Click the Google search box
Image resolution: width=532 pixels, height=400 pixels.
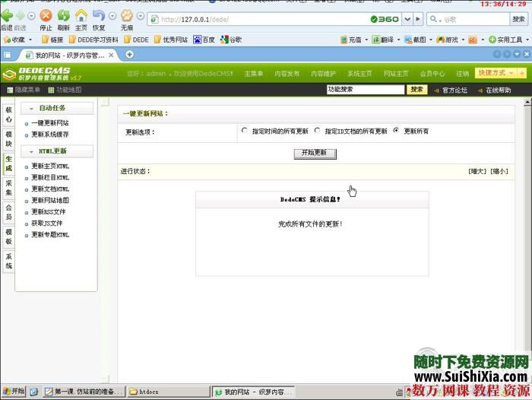(x=469, y=19)
